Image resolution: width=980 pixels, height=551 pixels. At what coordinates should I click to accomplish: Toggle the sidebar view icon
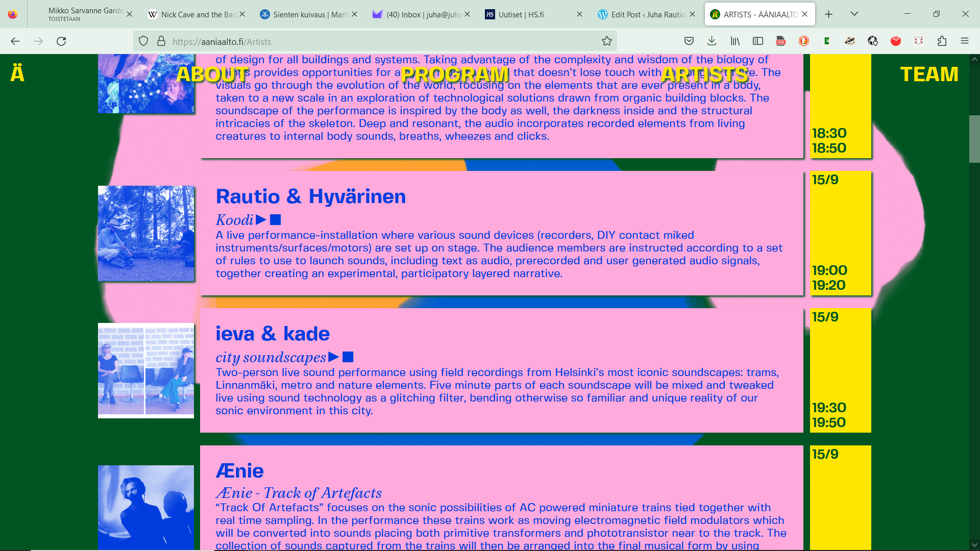(x=758, y=41)
